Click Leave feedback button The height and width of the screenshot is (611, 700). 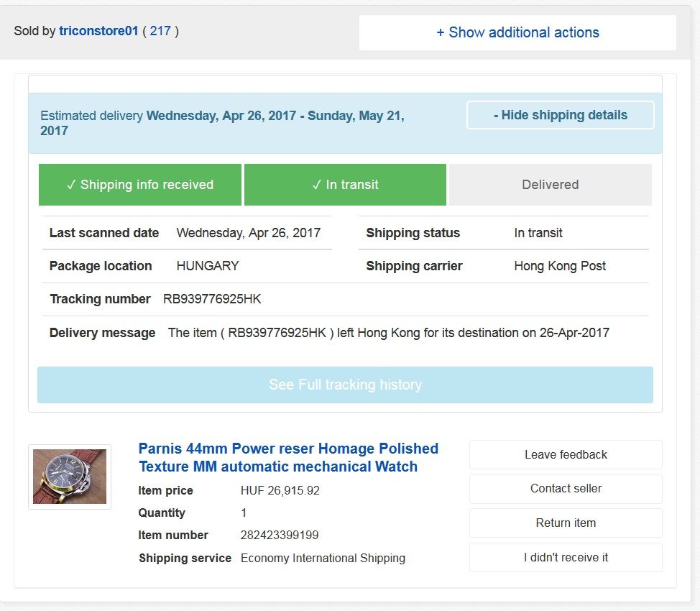click(x=566, y=454)
